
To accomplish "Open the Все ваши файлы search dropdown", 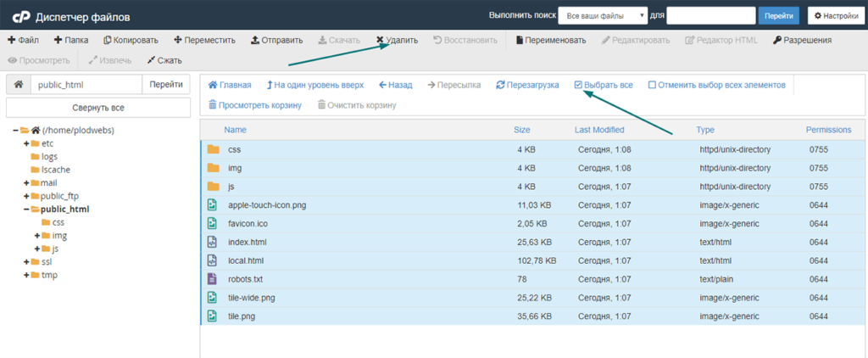I will pyautogui.click(x=603, y=16).
